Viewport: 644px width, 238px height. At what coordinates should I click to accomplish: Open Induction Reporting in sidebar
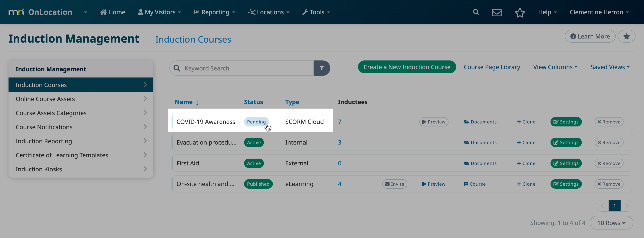(81, 141)
